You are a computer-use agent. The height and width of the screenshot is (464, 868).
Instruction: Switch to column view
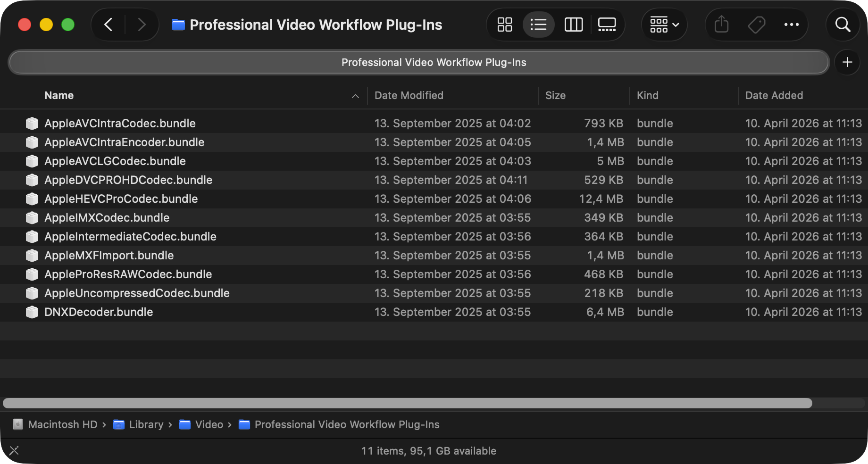[574, 25]
